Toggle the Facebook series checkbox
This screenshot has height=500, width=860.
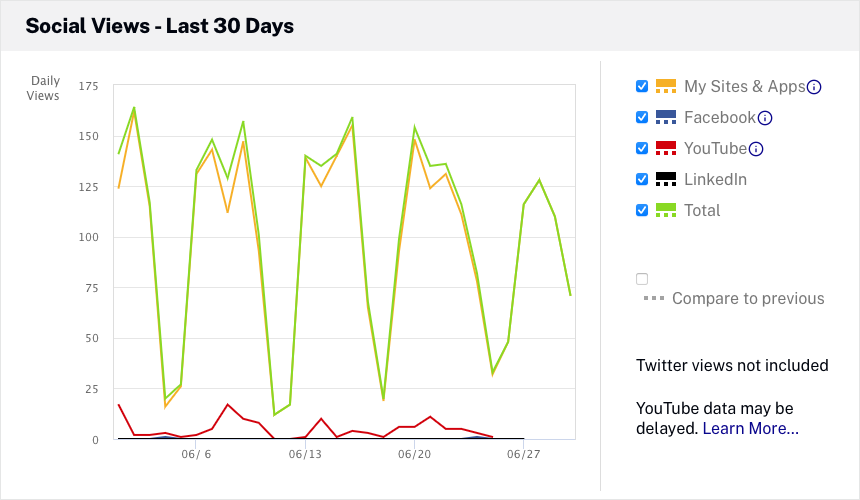point(642,117)
